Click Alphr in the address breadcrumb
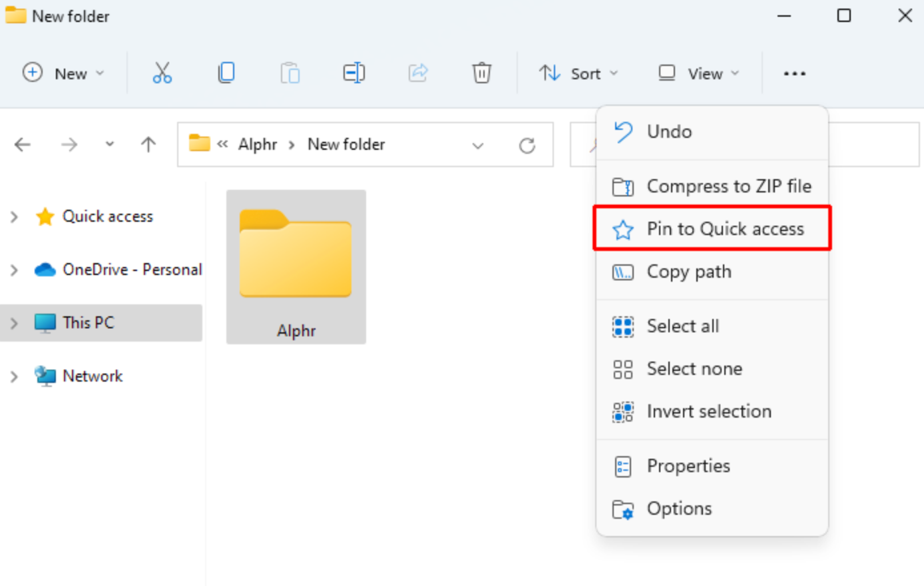 [258, 145]
